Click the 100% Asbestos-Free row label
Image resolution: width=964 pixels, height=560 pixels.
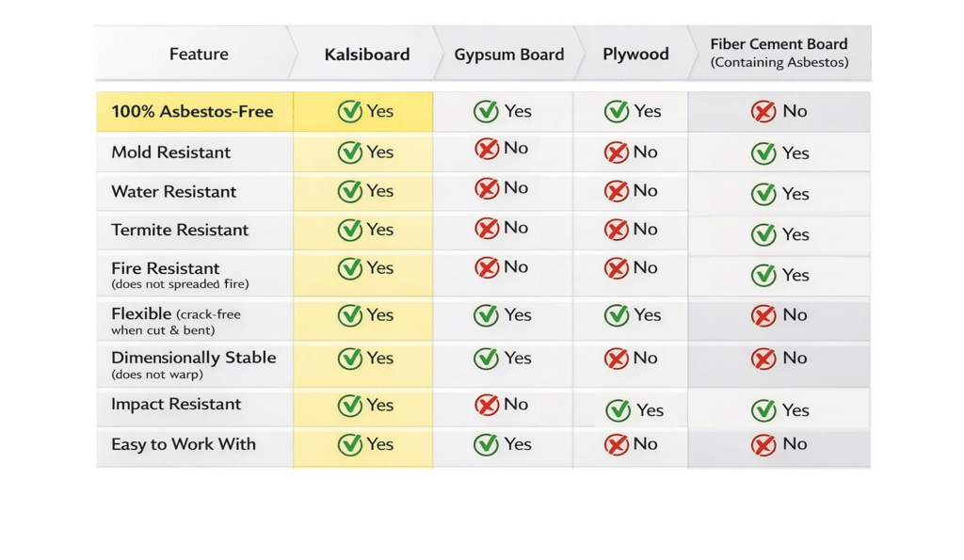tap(192, 112)
